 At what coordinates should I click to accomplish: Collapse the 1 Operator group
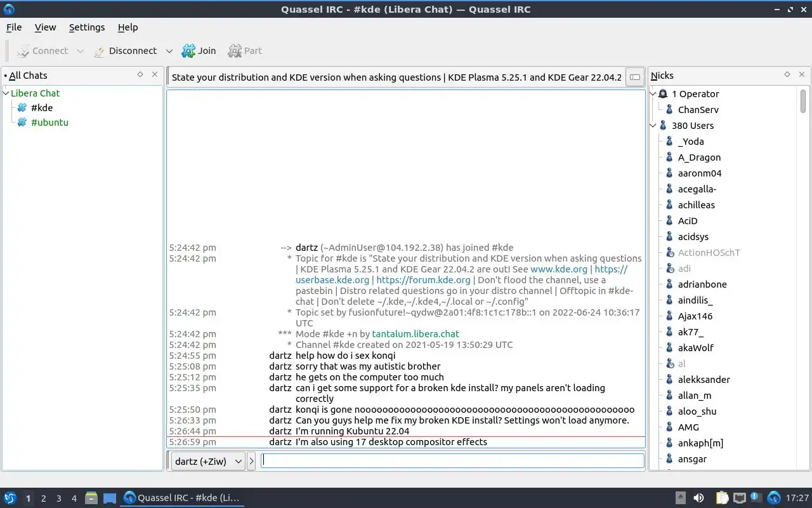point(653,93)
